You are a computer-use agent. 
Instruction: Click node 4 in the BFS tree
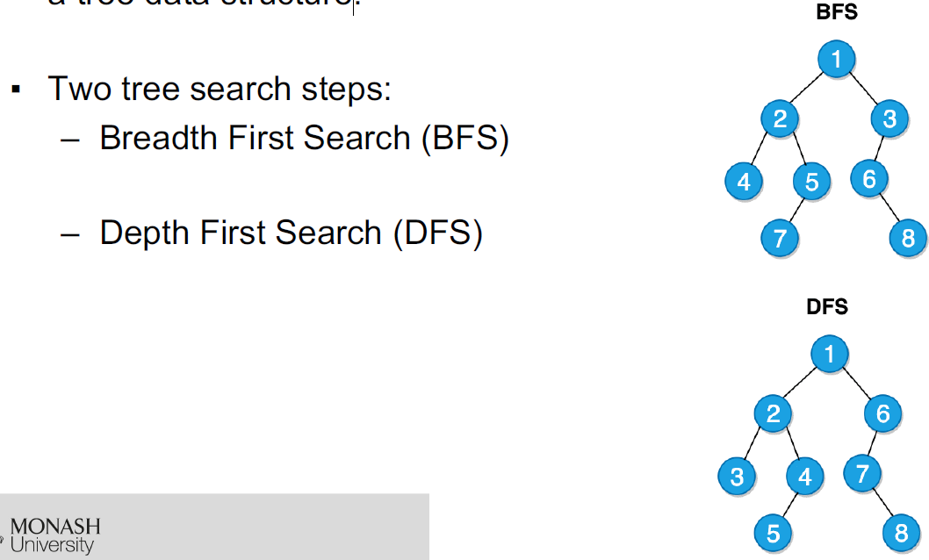click(744, 181)
